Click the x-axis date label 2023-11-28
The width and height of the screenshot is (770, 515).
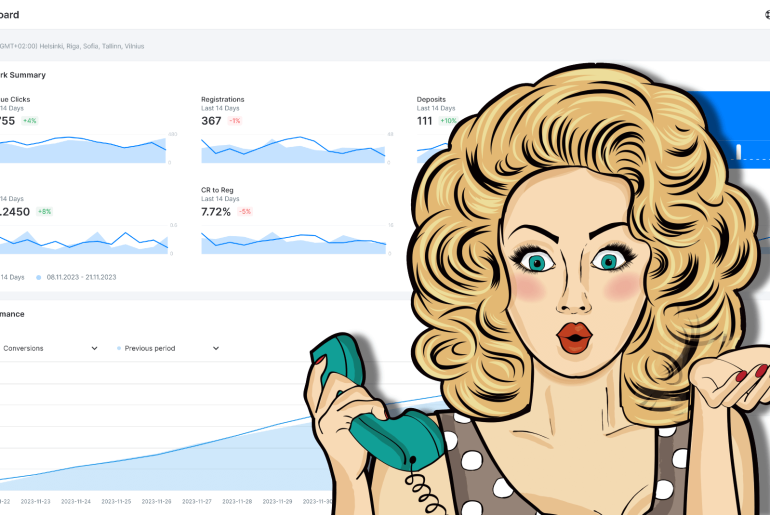[237, 502]
